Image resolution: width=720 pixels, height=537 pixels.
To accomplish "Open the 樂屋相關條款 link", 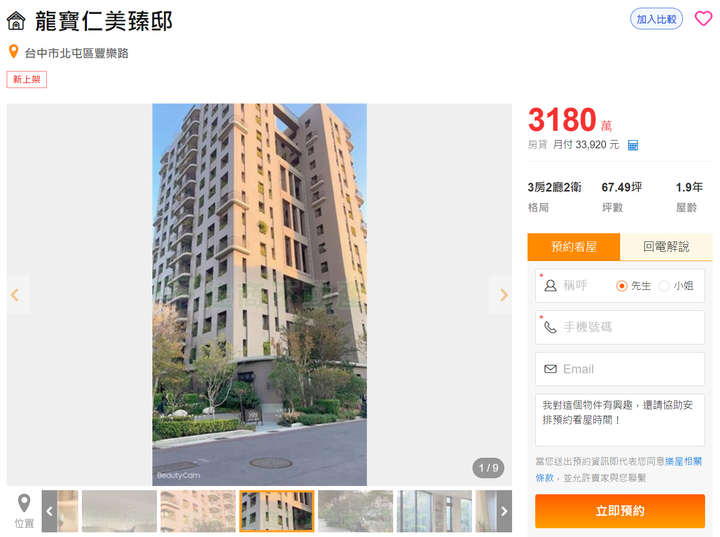I will [683, 461].
